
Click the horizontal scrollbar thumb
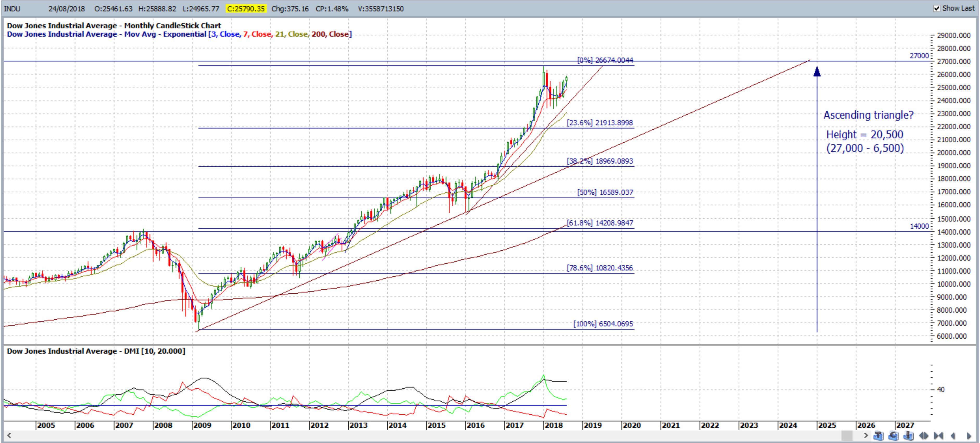click(847, 435)
